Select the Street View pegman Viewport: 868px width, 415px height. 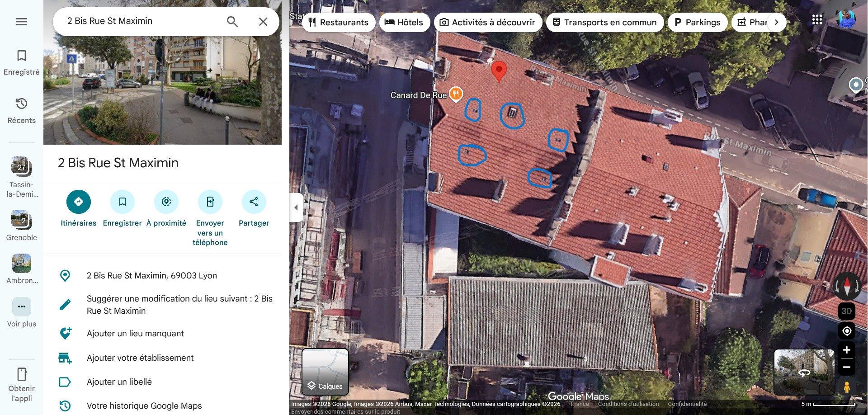pyautogui.click(x=847, y=387)
